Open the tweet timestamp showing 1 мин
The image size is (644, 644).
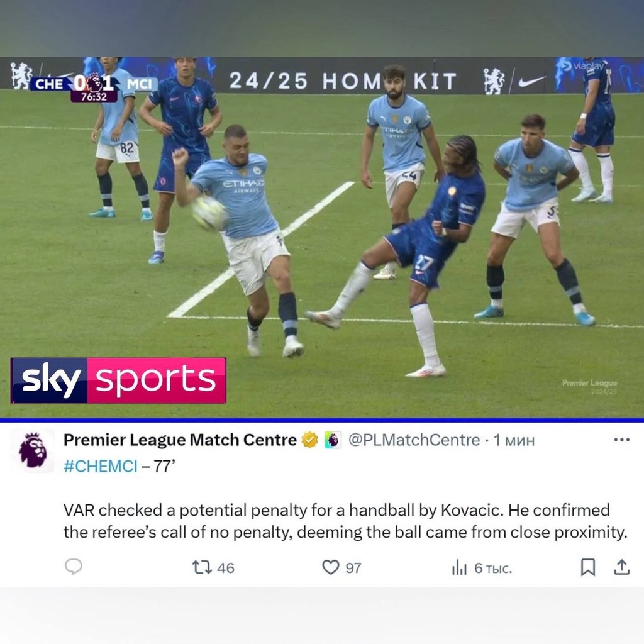coord(514,440)
